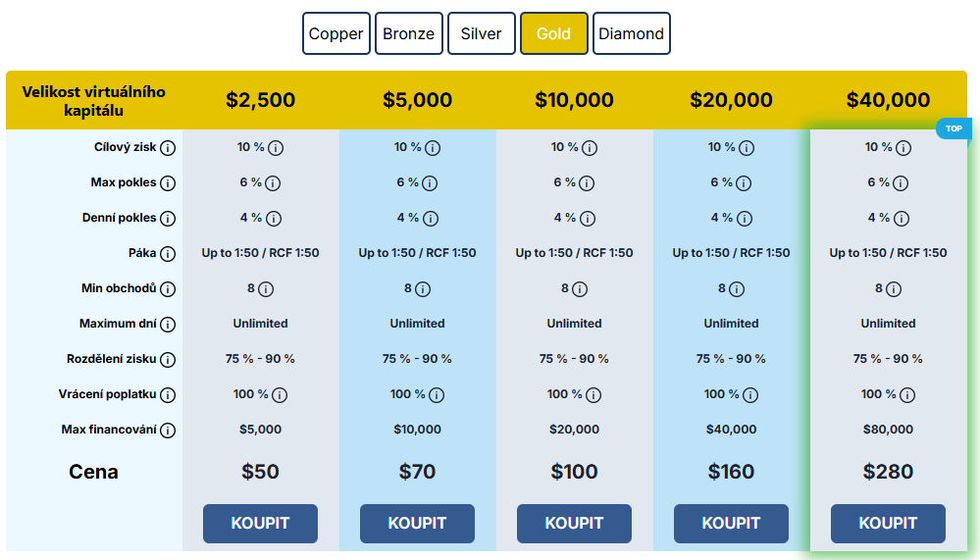Click the TOP badge on $40,000 column

953,128
